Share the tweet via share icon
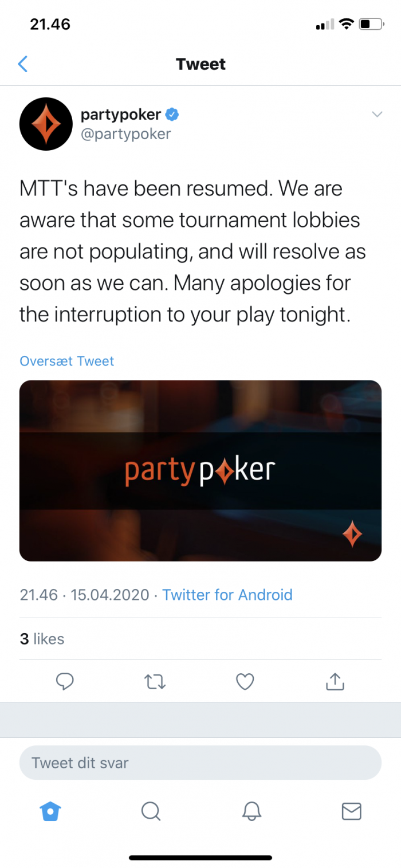 click(x=335, y=681)
